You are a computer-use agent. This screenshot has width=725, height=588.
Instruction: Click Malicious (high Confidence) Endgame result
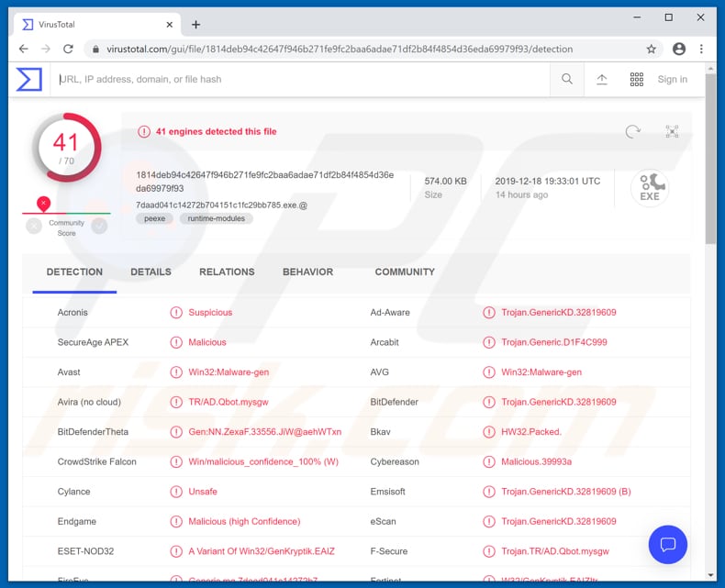coord(244,521)
